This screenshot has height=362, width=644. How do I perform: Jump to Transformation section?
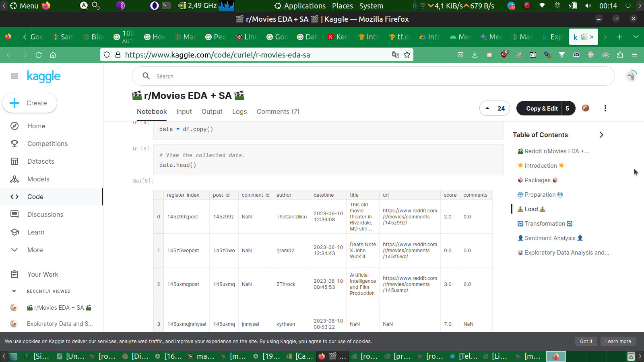[545, 224]
